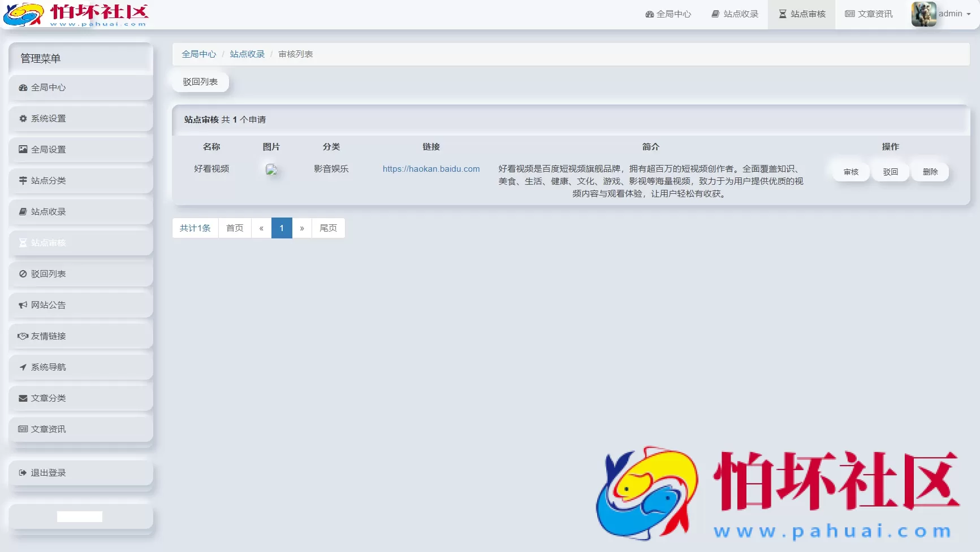This screenshot has height=552, width=980.
Task: Open 友情链接 via the eye icon
Action: [x=23, y=336]
